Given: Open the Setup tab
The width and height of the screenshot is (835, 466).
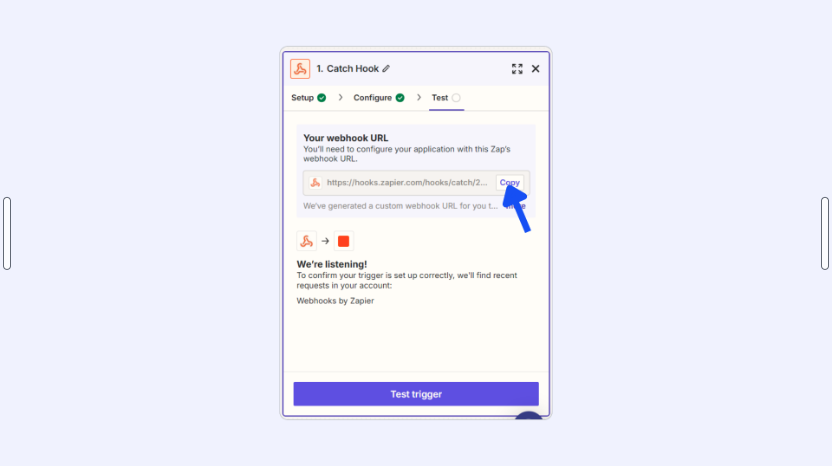Looking at the screenshot, I should (302, 98).
